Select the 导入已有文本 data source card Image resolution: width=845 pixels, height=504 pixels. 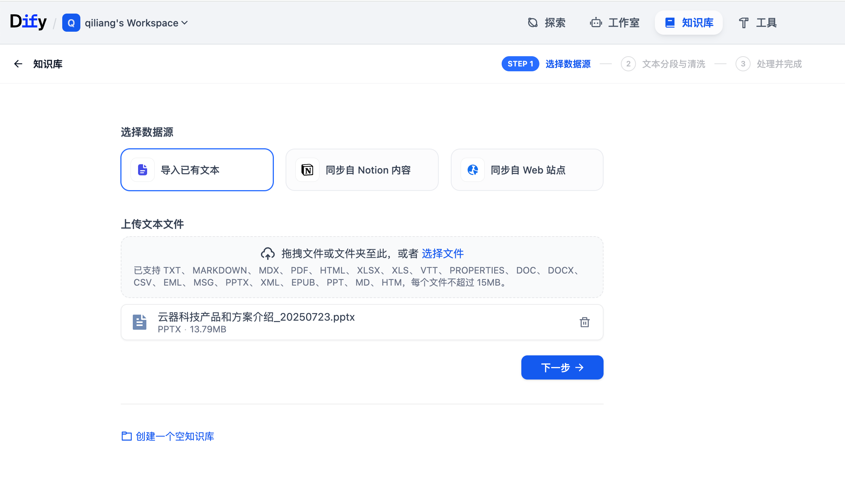coord(197,170)
